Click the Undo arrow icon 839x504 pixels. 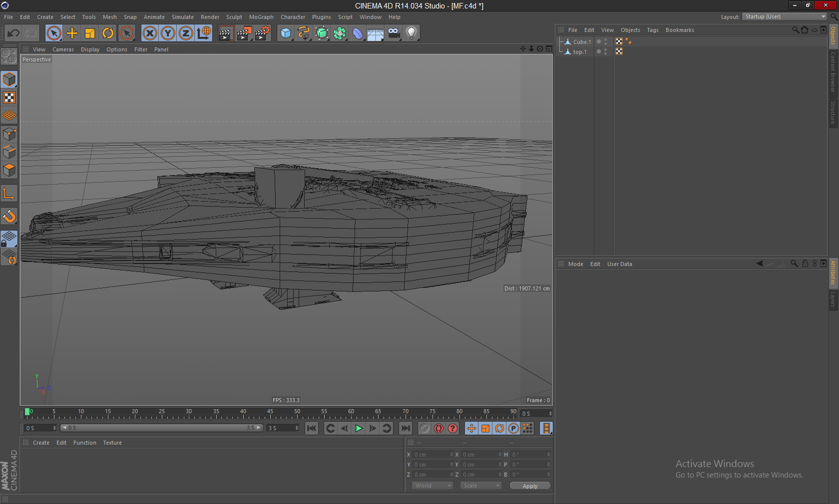click(x=13, y=33)
